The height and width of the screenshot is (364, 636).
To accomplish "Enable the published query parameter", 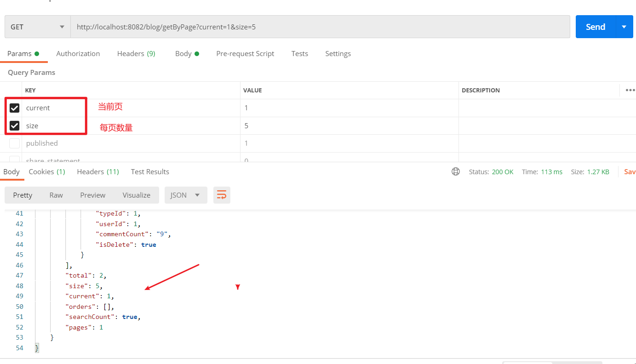I will [14, 143].
